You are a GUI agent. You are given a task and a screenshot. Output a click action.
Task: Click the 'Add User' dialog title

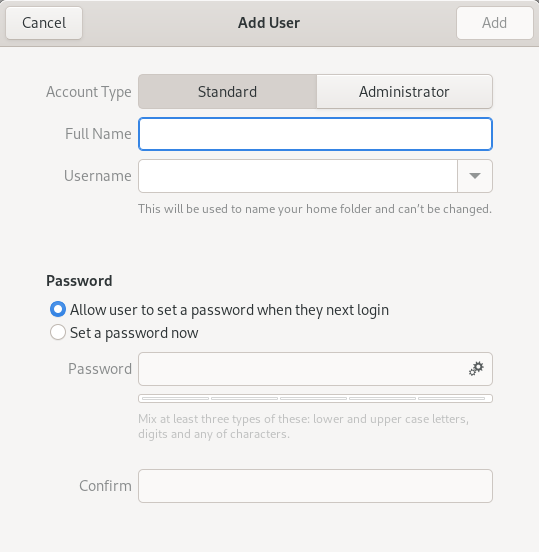pyautogui.click(x=269, y=23)
